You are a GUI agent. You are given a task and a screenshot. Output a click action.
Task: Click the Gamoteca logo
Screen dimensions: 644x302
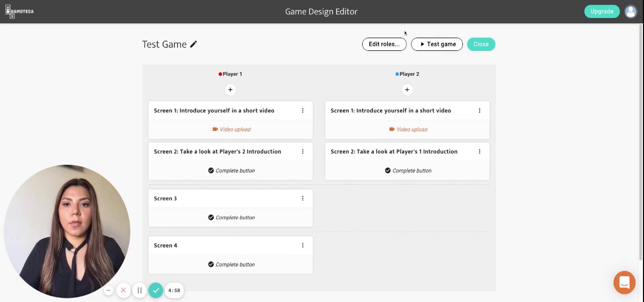tap(20, 12)
